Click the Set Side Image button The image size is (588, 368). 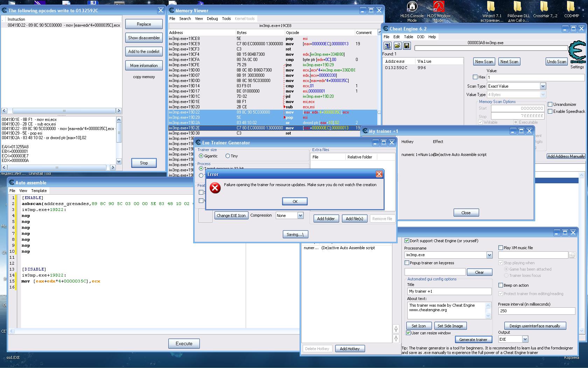(x=450, y=326)
